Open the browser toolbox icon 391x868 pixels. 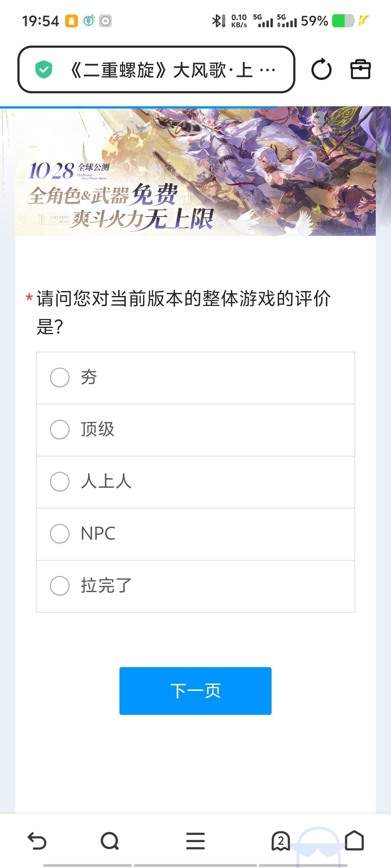pyautogui.click(x=360, y=69)
